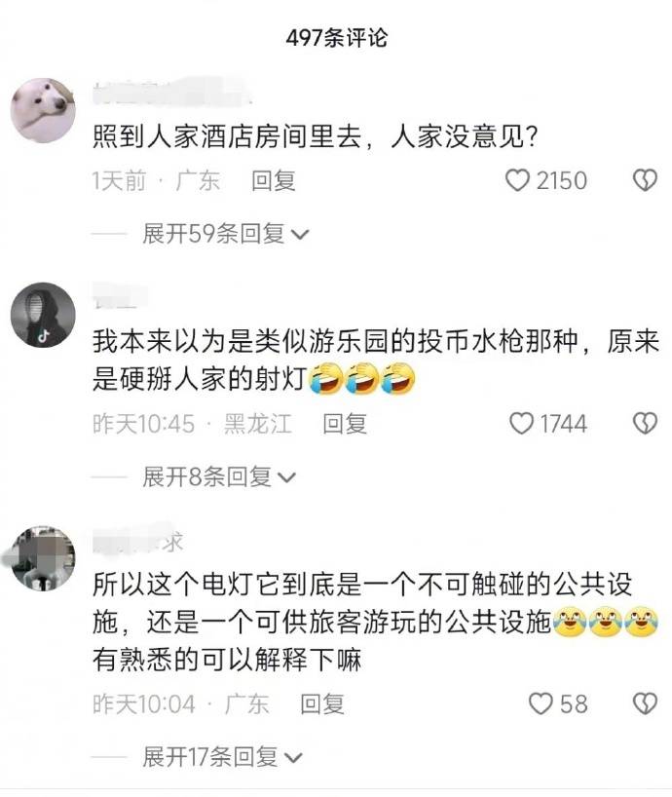The height and width of the screenshot is (797, 672).
Task: Expand 展开8条回复 replies
Action: pos(219,476)
